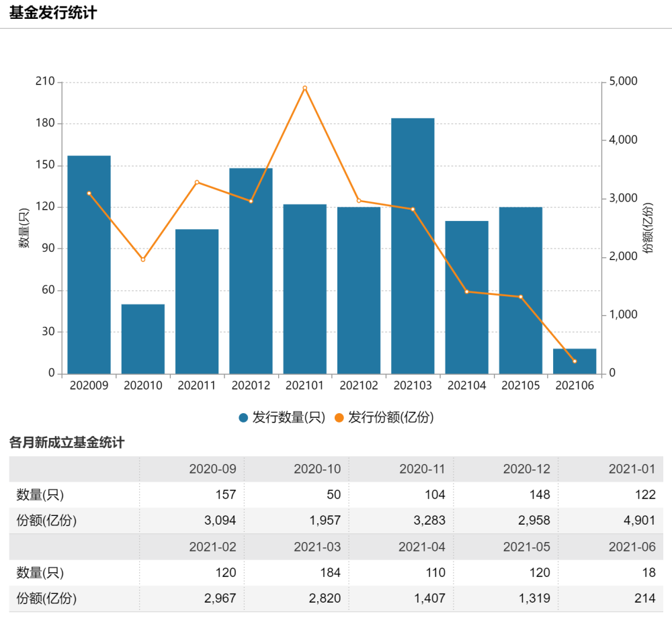
Task: Click the orange 发行份额 legend dot
Action: click(x=339, y=418)
